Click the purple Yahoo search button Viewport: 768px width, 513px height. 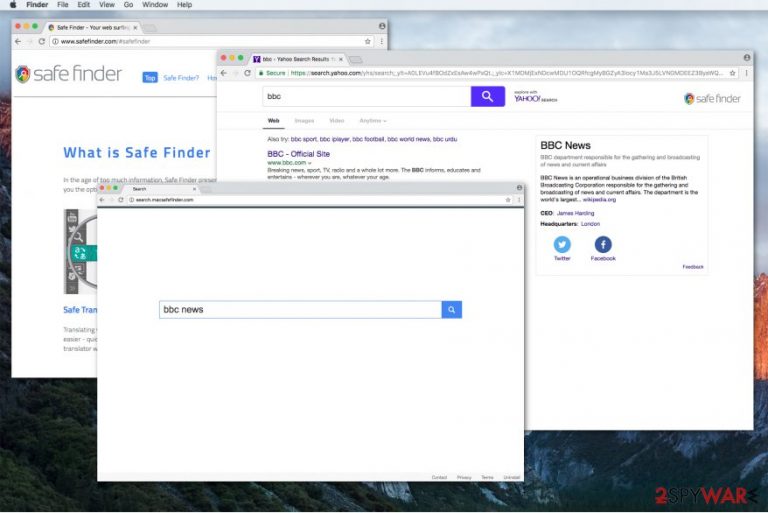(488, 97)
